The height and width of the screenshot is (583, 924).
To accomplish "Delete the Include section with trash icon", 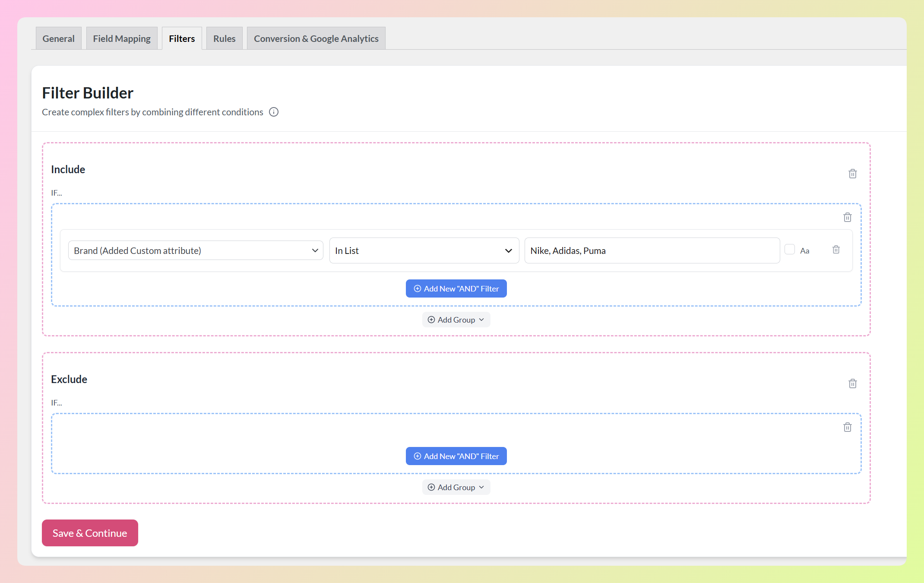I will [x=852, y=174].
